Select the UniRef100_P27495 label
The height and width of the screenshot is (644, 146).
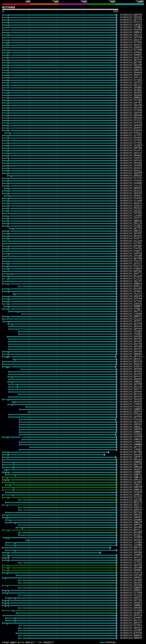tap(131, 50)
